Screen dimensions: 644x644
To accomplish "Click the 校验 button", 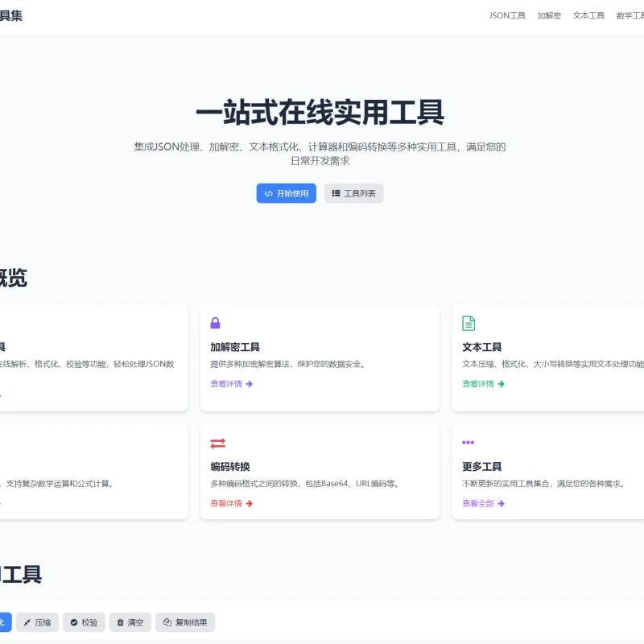I will click(84, 622).
